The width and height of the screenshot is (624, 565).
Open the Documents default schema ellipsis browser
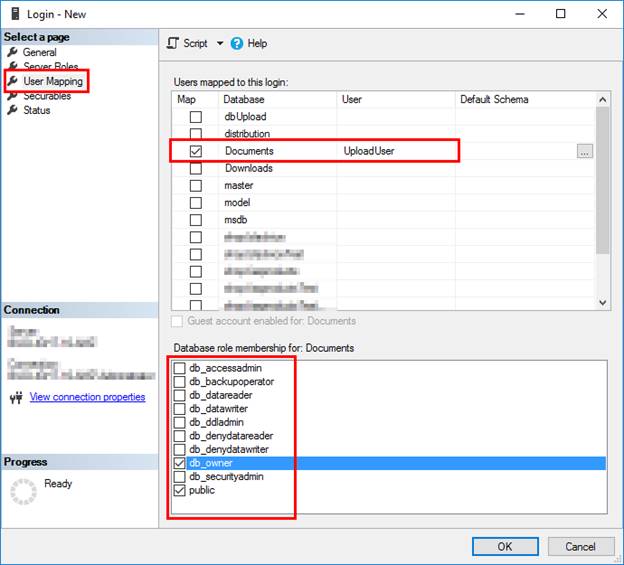pos(585,151)
